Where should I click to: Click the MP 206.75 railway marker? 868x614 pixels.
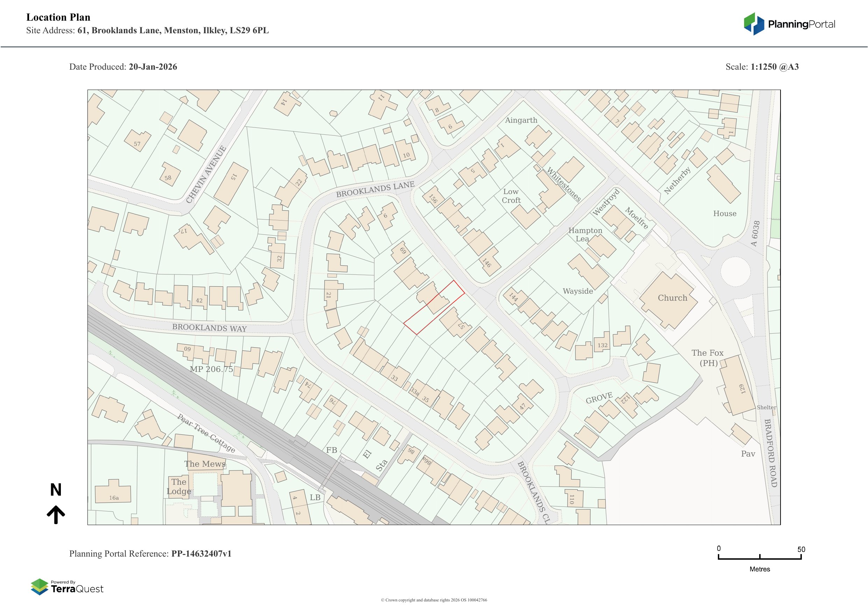click(211, 369)
